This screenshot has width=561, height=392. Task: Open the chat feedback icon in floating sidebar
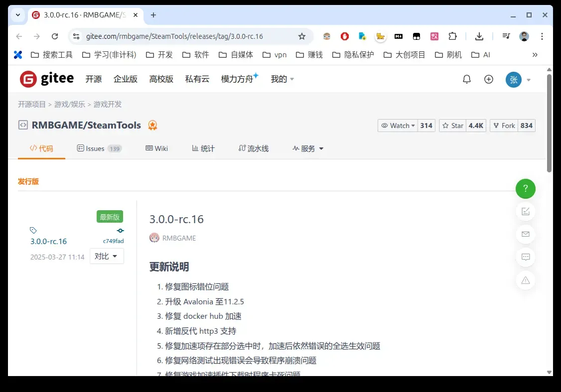pyautogui.click(x=526, y=257)
